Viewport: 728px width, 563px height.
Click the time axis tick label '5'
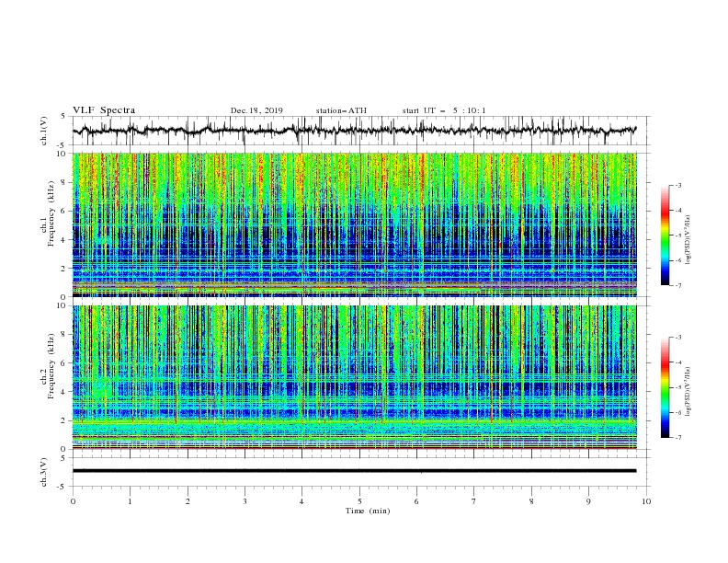tap(359, 501)
